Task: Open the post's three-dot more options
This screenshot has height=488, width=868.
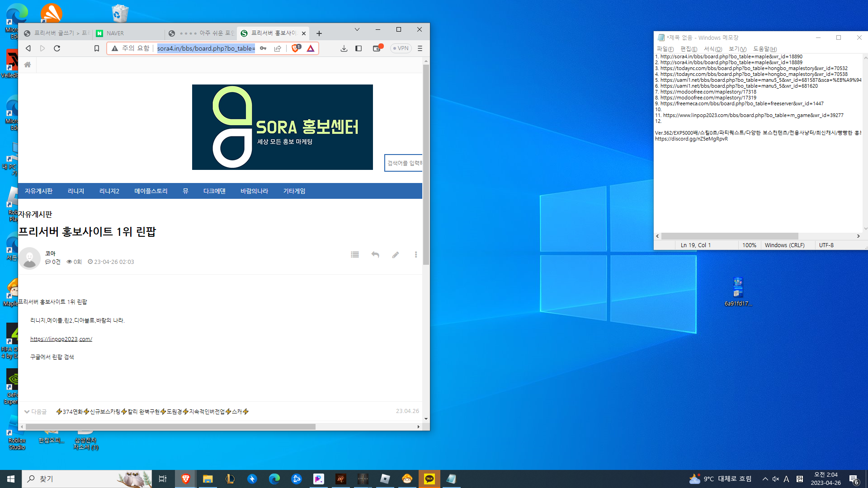Action: [x=416, y=255]
